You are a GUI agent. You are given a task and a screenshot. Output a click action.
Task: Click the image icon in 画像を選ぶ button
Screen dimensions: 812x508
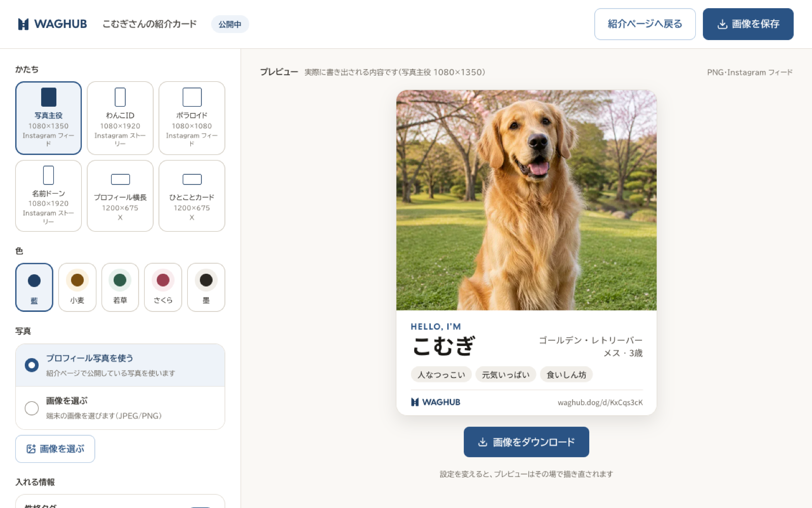click(31, 449)
